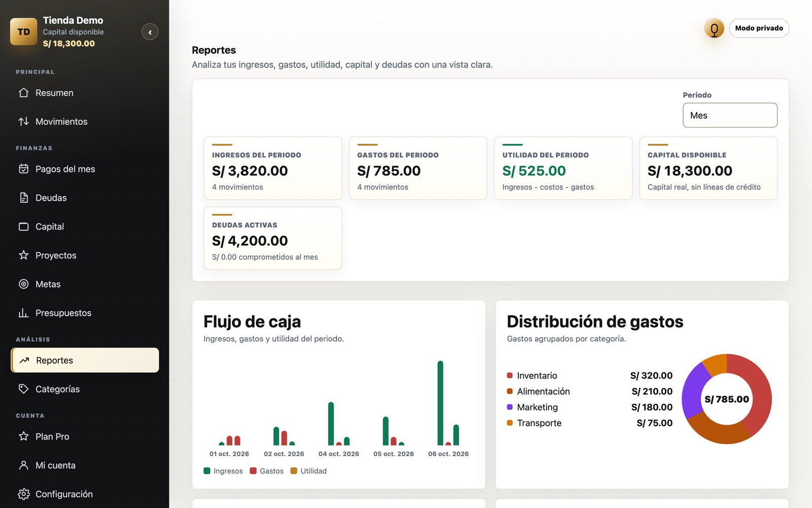This screenshot has width=812, height=508.
Task: Click the Movimientos arrows icon
Action: 24,121
